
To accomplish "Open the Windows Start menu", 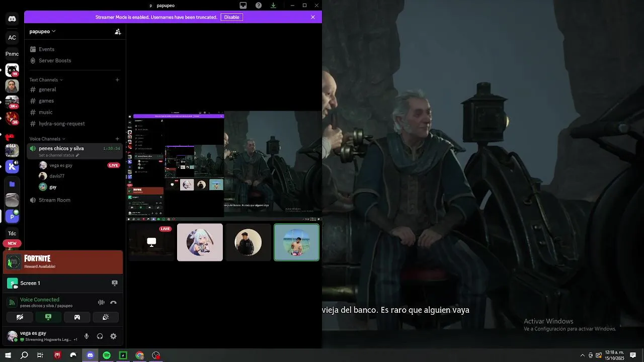I will click(x=8, y=355).
